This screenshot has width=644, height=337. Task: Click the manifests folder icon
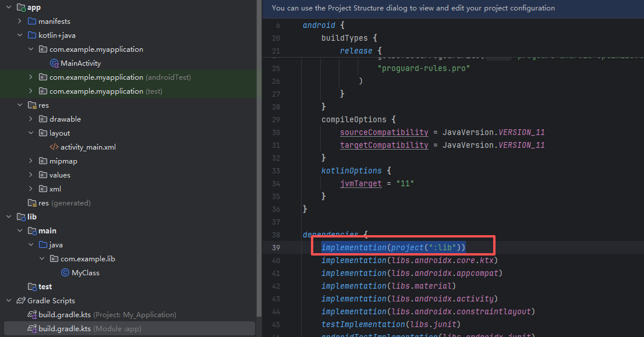[31, 22]
